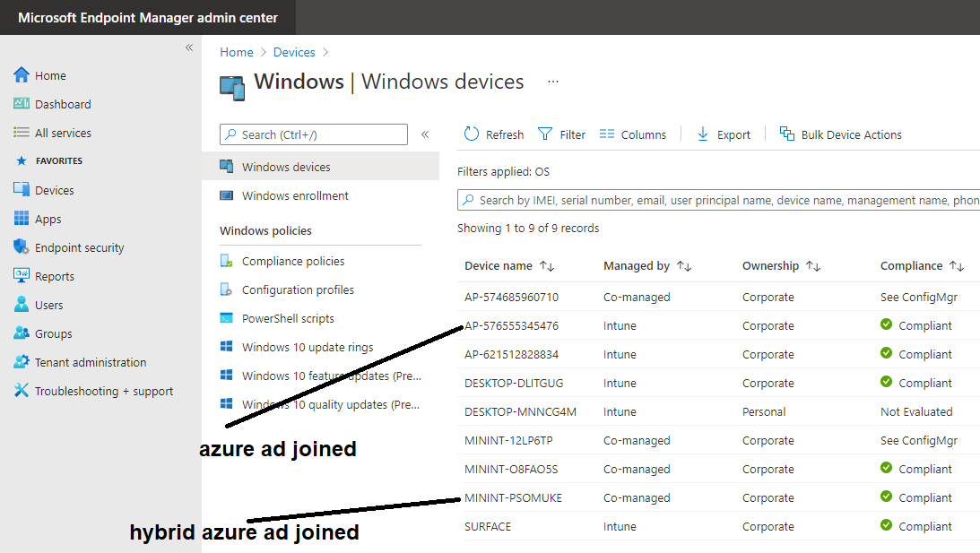Click the Columns layout icon
Screen dimensions: 980x553
[606, 134]
